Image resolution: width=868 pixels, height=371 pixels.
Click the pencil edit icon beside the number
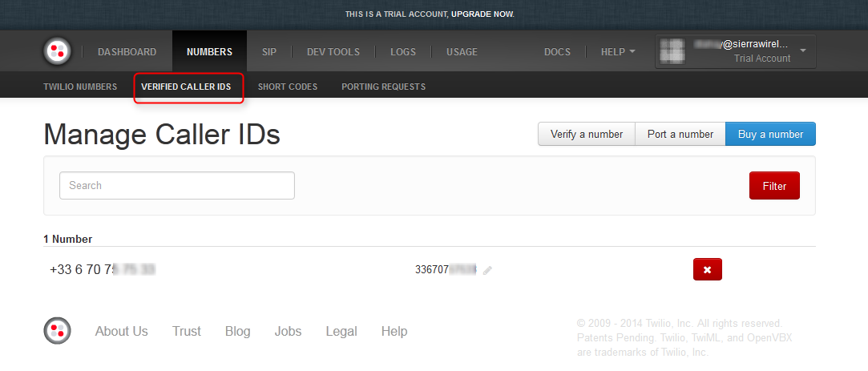click(x=487, y=270)
